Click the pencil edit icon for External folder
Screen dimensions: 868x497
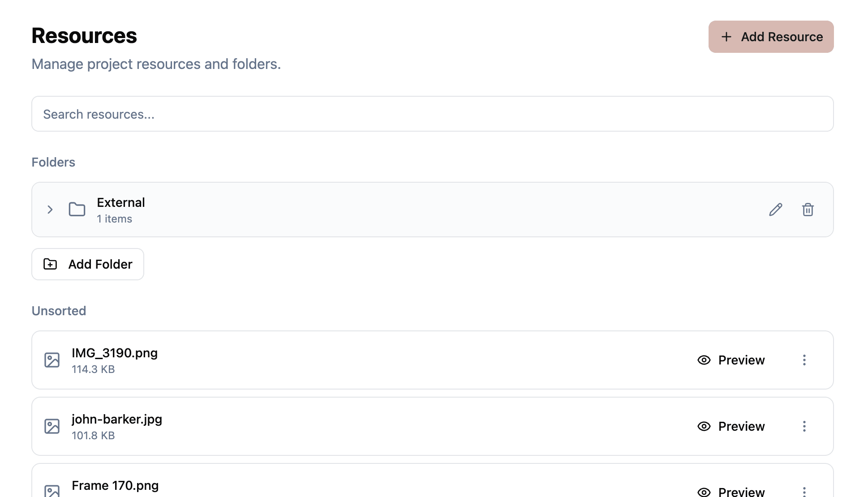tap(775, 210)
